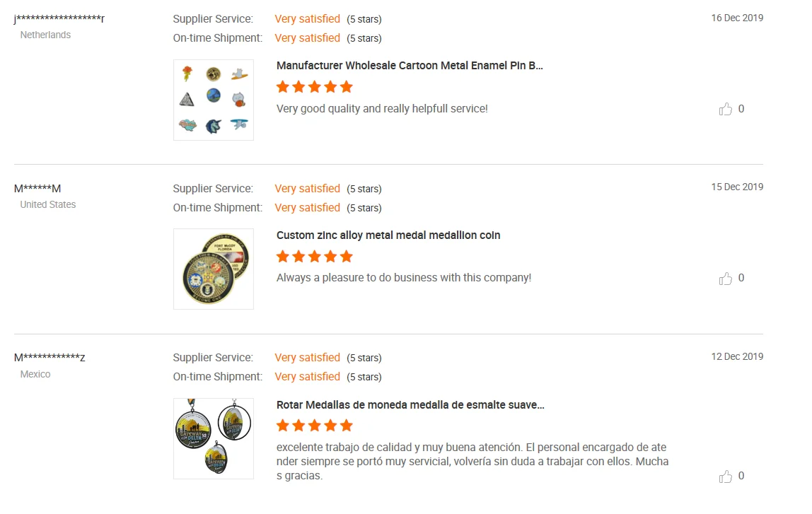Viewport: 812px width, 514px height.
Task: Click the Spanish review text about excelente trabajo
Action: tap(471, 462)
